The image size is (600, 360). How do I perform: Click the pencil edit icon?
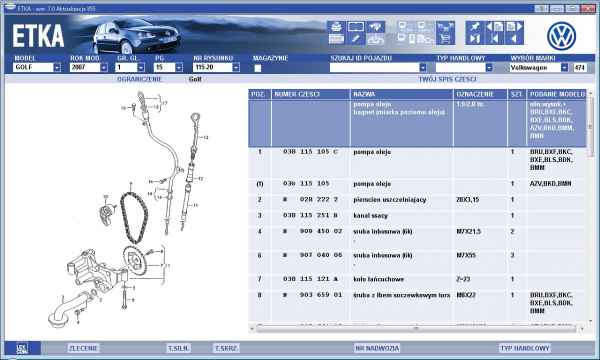(356, 39)
